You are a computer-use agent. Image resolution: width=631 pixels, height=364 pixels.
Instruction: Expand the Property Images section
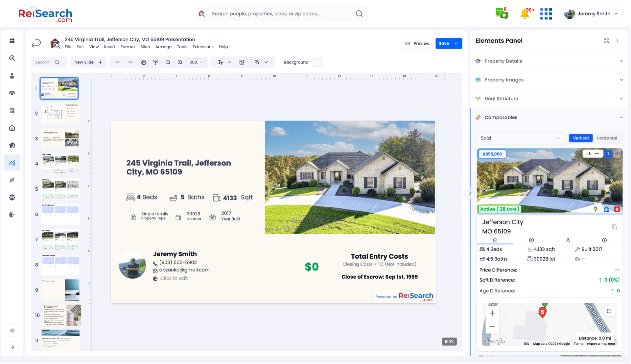[549, 80]
